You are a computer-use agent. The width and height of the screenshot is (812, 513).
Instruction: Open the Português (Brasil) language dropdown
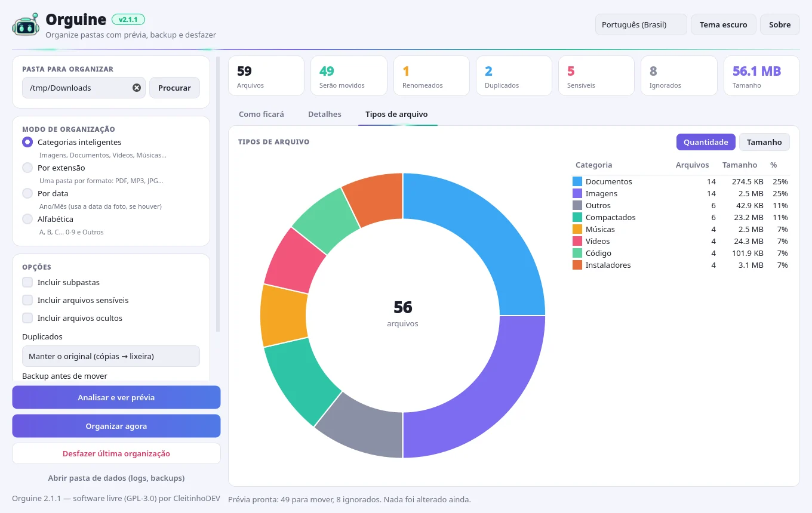click(x=641, y=24)
